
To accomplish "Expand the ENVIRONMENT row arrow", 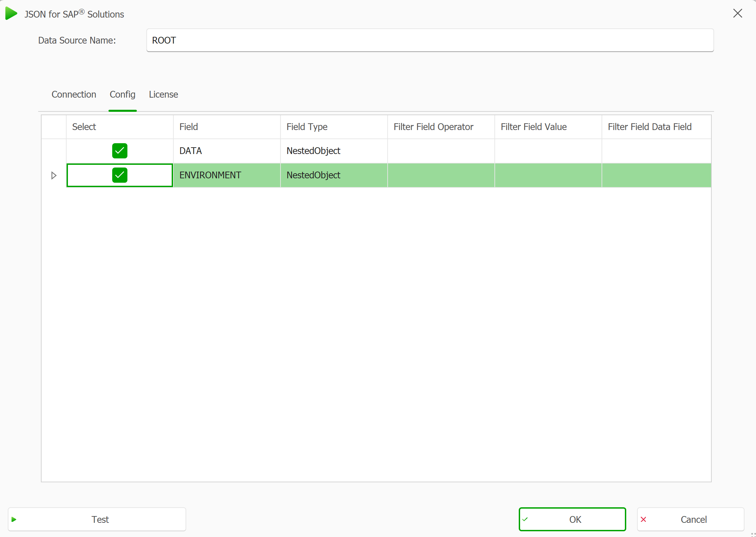I will 53,175.
